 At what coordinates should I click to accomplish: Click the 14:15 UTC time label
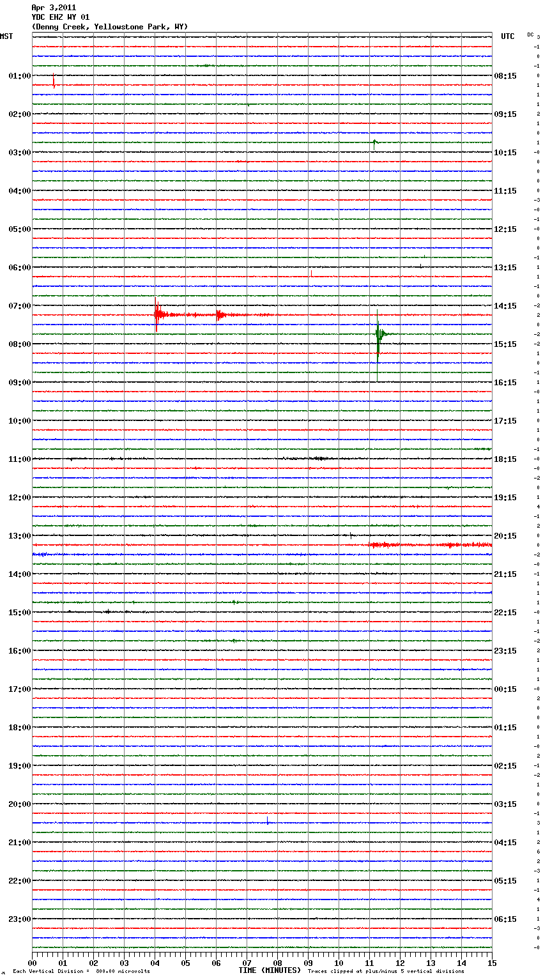pyautogui.click(x=505, y=306)
